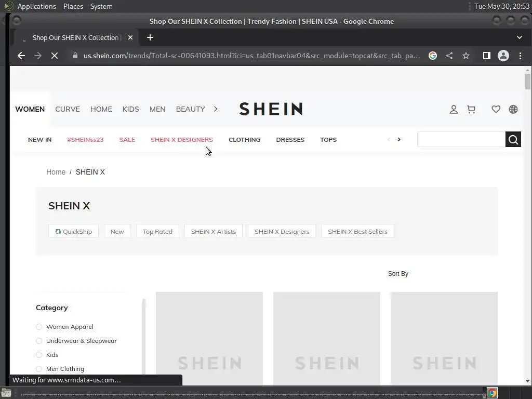532x399 pixels.
Task: Stop loading the page
Action: tap(54, 56)
